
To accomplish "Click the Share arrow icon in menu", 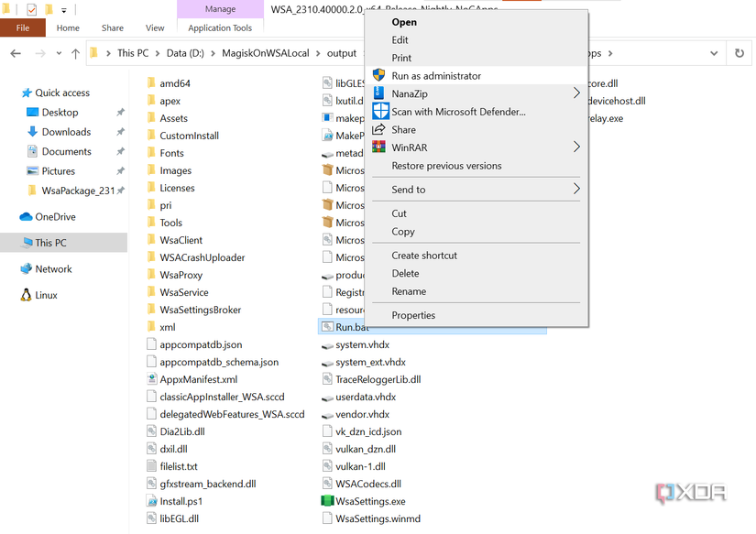I will tap(378, 129).
